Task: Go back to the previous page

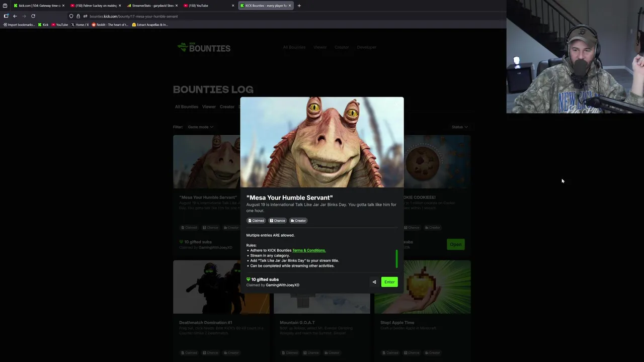Action: (x=15, y=16)
